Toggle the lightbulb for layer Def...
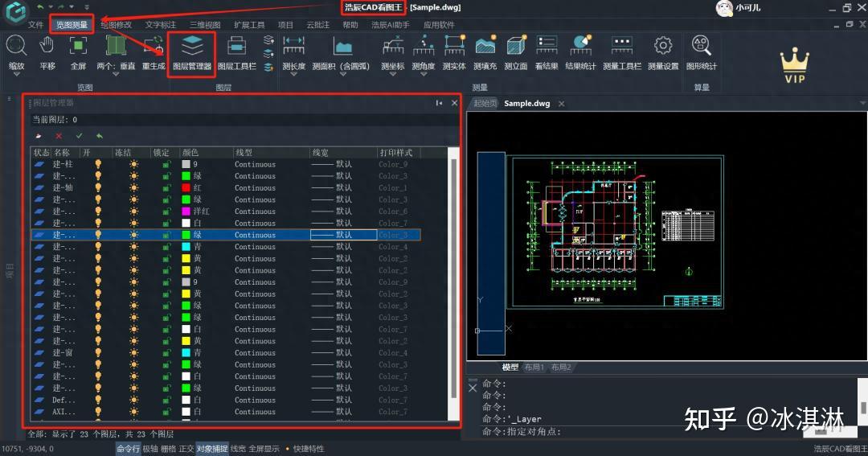This screenshot has height=456, width=868. point(98,400)
